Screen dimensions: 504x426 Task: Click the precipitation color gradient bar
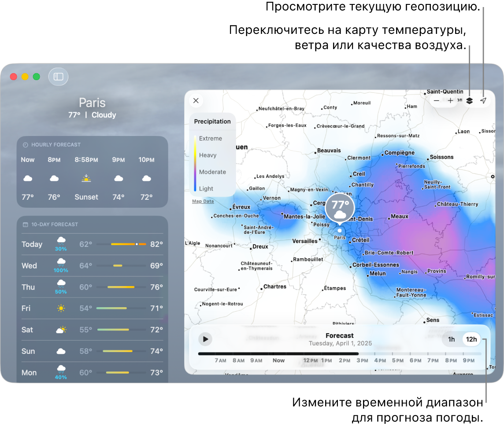point(195,163)
